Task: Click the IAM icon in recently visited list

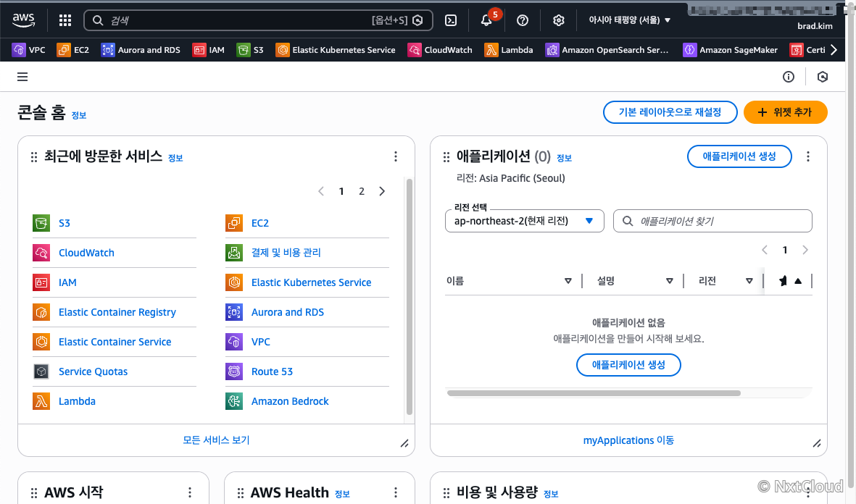Action: click(x=41, y=282)
